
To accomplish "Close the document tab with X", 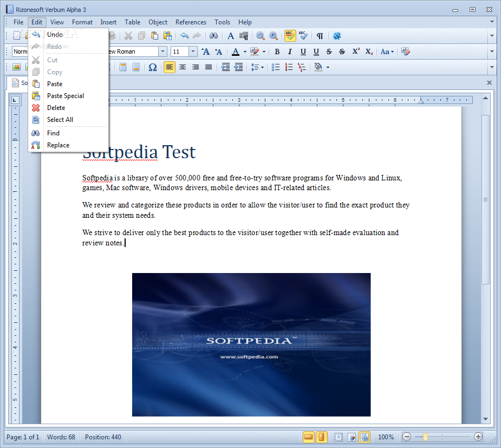I will tap(489, 82).
